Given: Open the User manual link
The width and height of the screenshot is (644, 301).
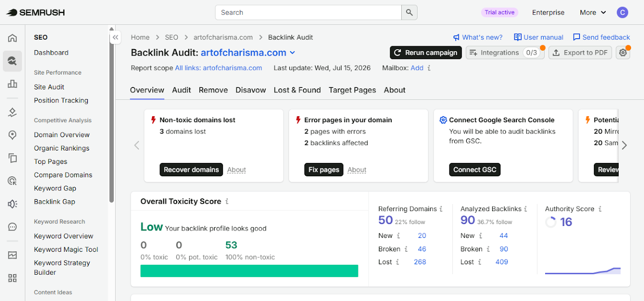Looking at the screenshot, I should (539, 37).
